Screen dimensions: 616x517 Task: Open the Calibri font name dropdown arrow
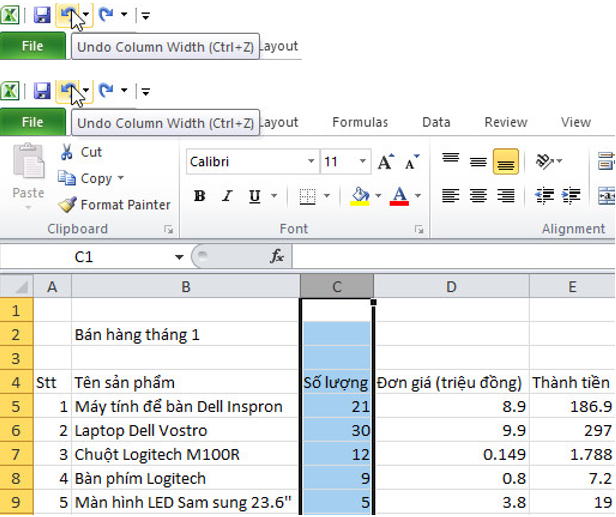311,161
